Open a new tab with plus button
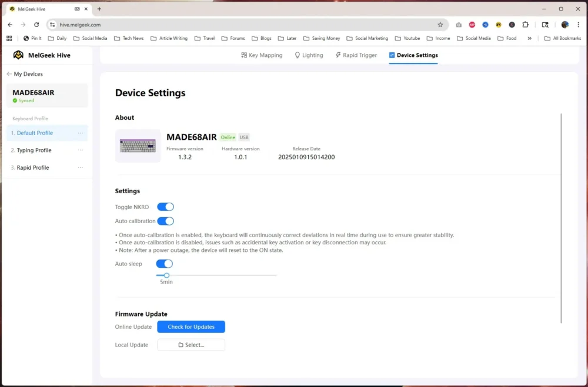The width and height of the screenshot is (588, 387). point(99,9)
